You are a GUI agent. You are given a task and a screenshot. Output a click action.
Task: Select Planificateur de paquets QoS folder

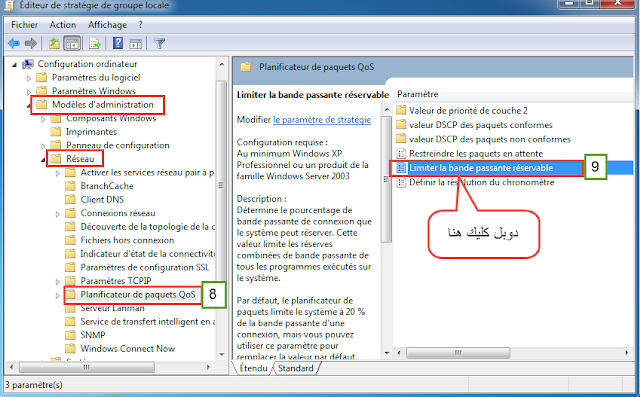[138, 295]
